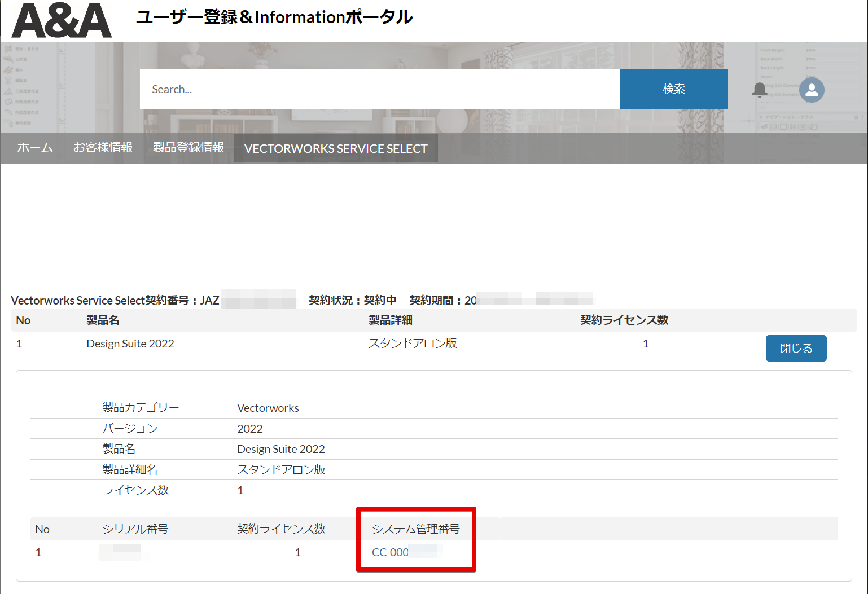Click スタンドアロン版 value in details panel
This screenshot has height=594, width=868.
(281, 469)
